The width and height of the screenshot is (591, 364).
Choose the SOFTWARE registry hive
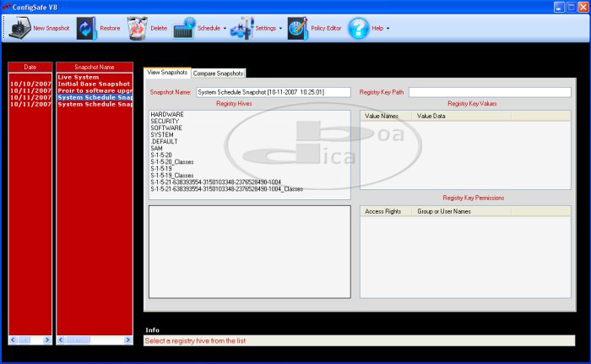167,128
